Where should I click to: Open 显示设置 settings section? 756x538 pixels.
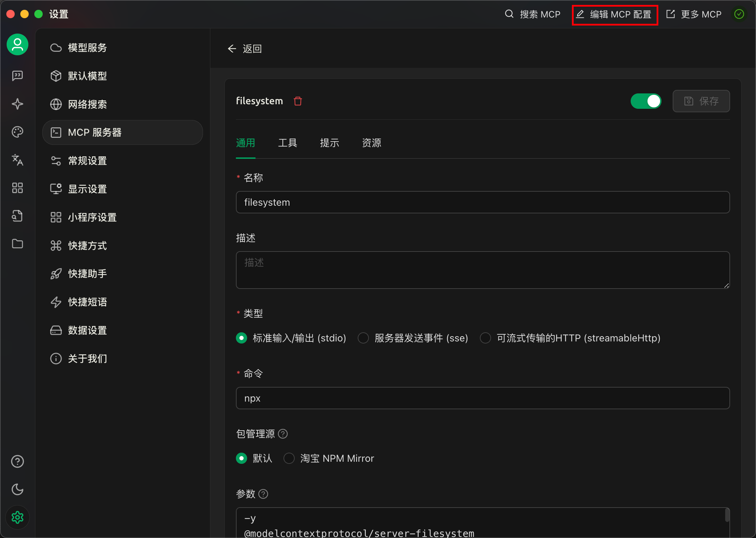[122, 189]
